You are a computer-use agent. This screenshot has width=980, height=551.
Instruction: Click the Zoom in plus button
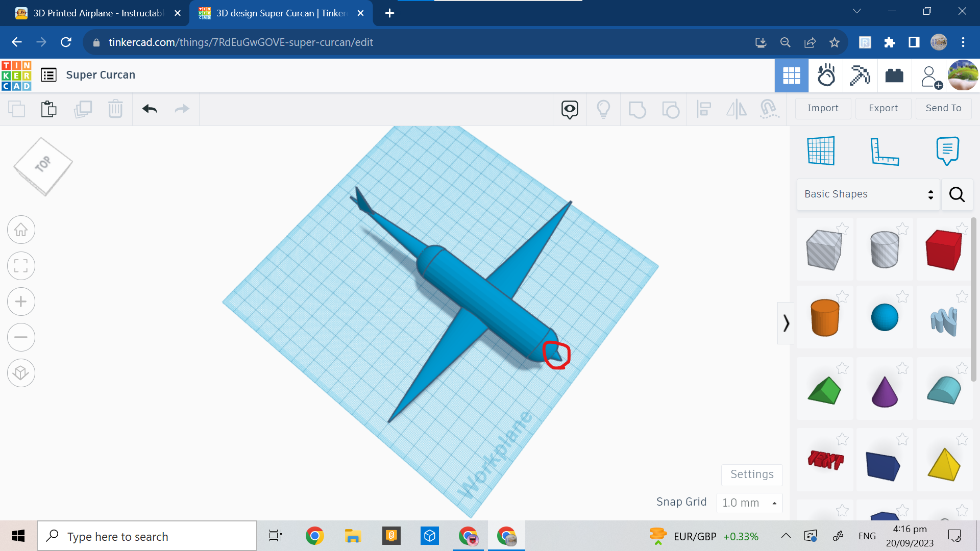[21, 302]
